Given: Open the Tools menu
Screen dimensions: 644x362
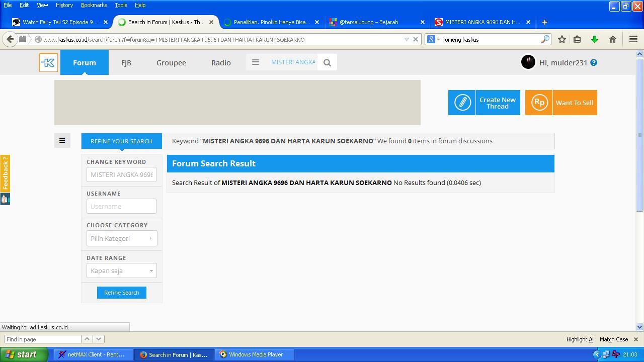Looking at the screenshot, I should [x=121, y=5].
